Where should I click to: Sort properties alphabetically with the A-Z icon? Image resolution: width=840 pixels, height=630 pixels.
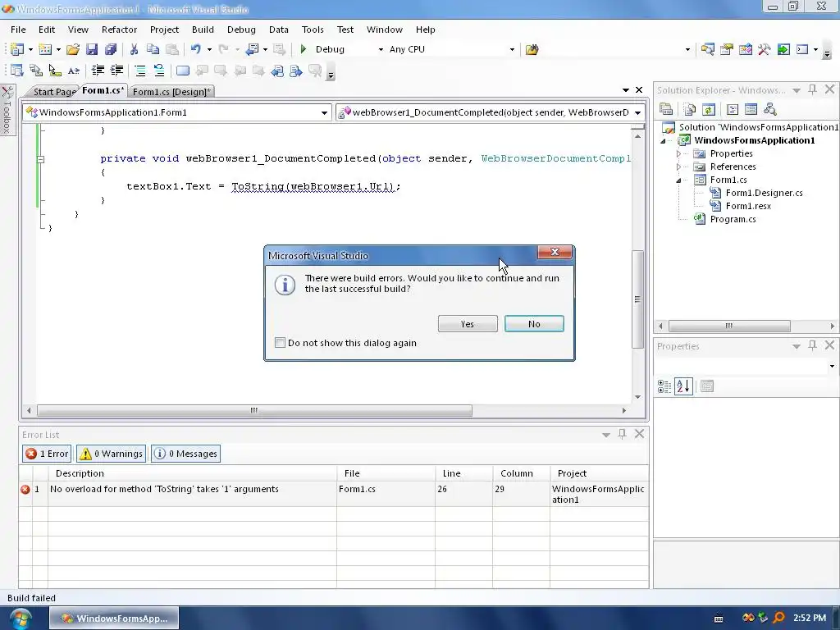[x=683, y=386]
